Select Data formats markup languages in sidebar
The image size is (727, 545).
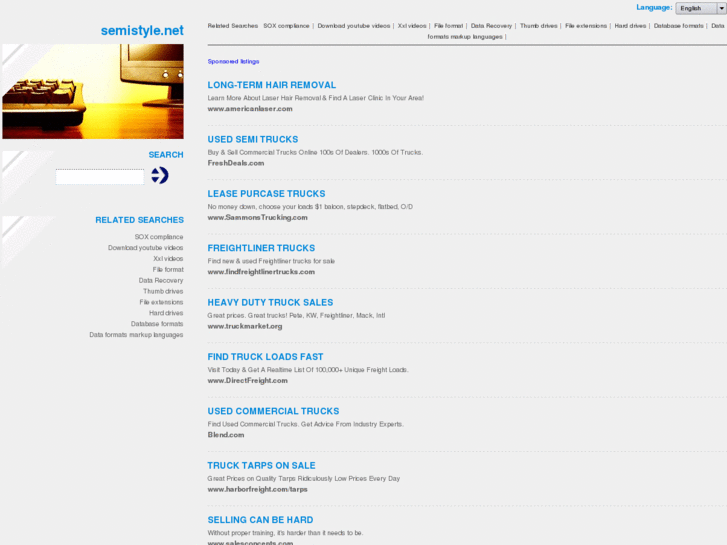click(x=136, y=335)
